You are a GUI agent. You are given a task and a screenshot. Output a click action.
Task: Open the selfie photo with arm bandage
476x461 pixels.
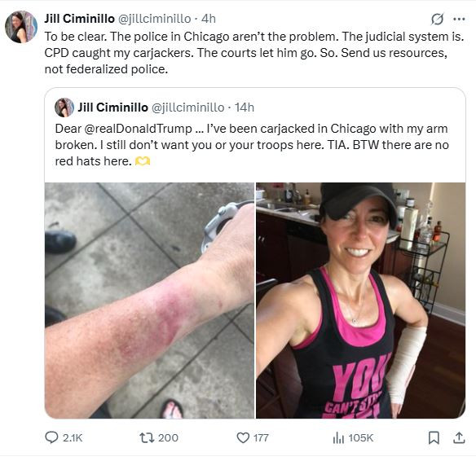tap(360, 301)
